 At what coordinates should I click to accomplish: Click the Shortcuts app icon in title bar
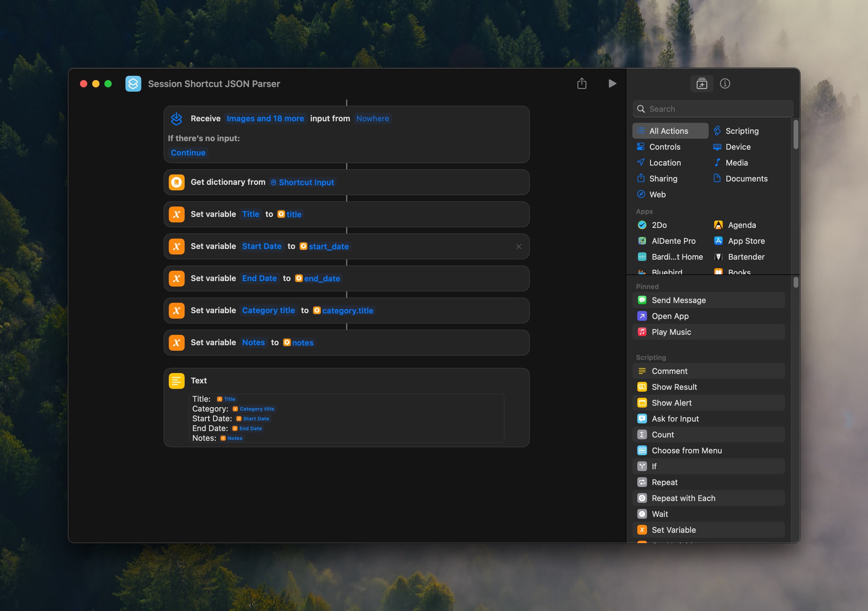click(132, 83)
